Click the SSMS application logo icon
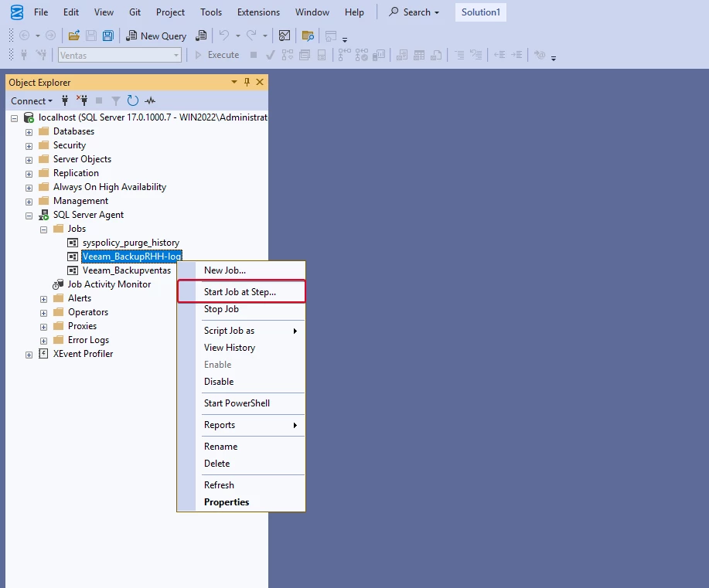Screen dimensions: 709x588 [x=17, y=12]
